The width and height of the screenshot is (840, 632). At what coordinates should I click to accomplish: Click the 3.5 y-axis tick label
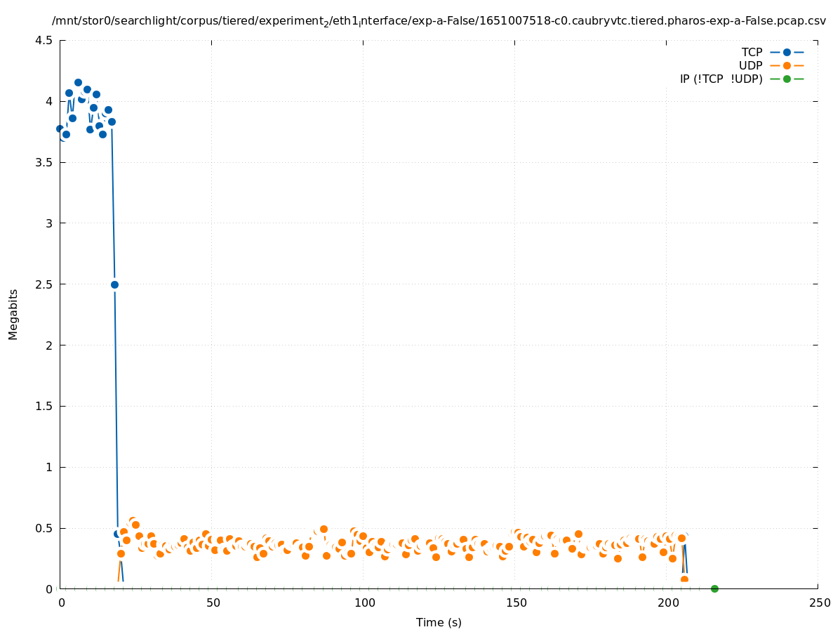pyautogui.click(x=44, y=162)
